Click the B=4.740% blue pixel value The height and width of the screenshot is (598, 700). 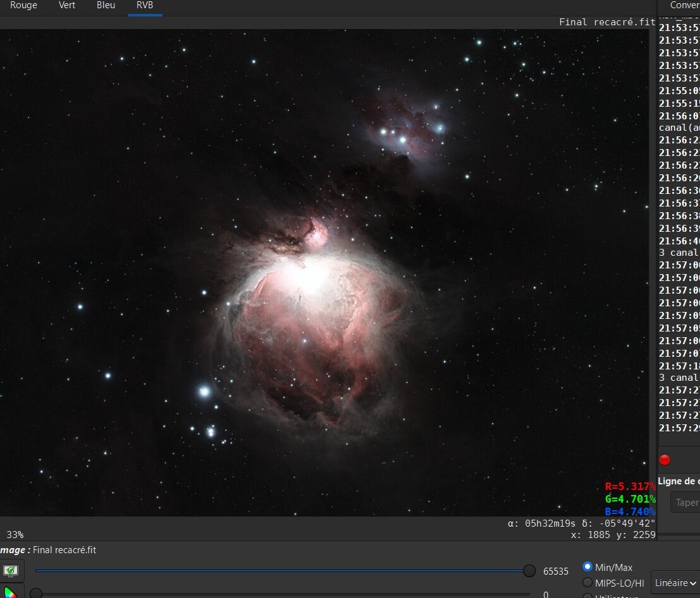coord(630,511)
